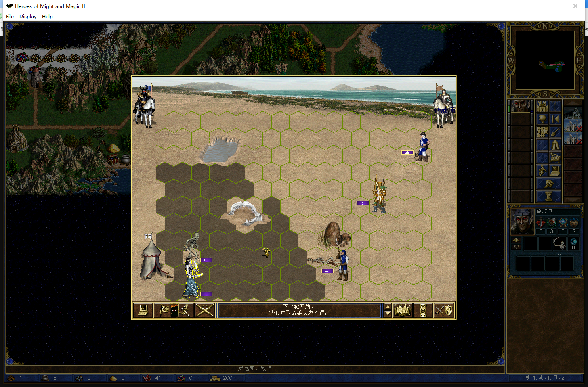Click the attacking hero on horseback

point(145,106)
